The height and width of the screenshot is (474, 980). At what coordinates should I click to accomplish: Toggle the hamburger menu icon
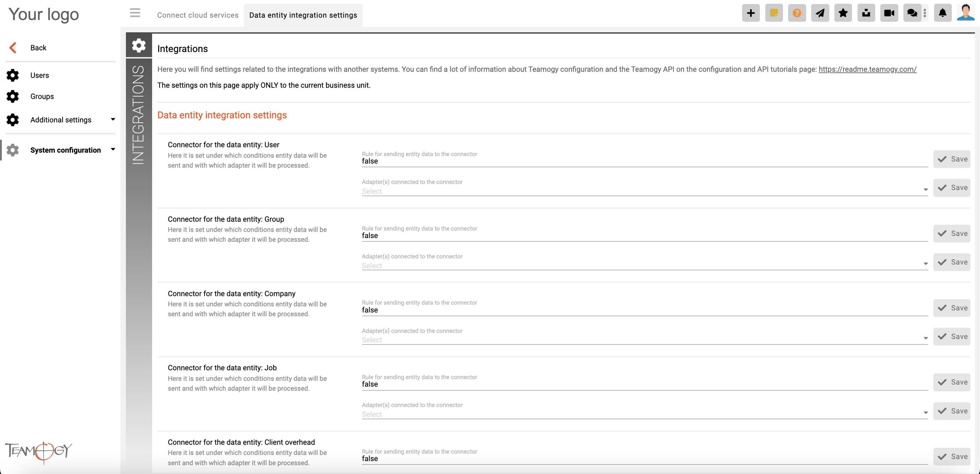coord(135,13)
